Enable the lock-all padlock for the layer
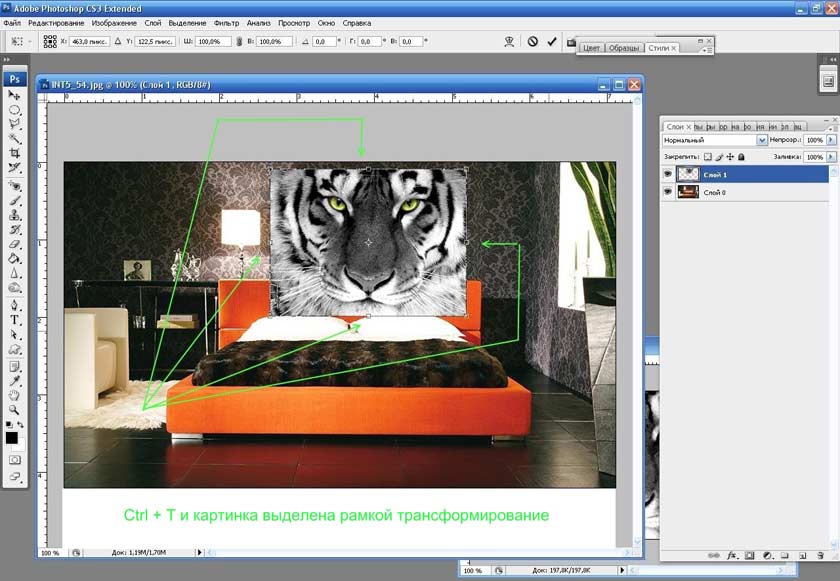The width and height of the screenshot is (840, 581). coord(741,157)
